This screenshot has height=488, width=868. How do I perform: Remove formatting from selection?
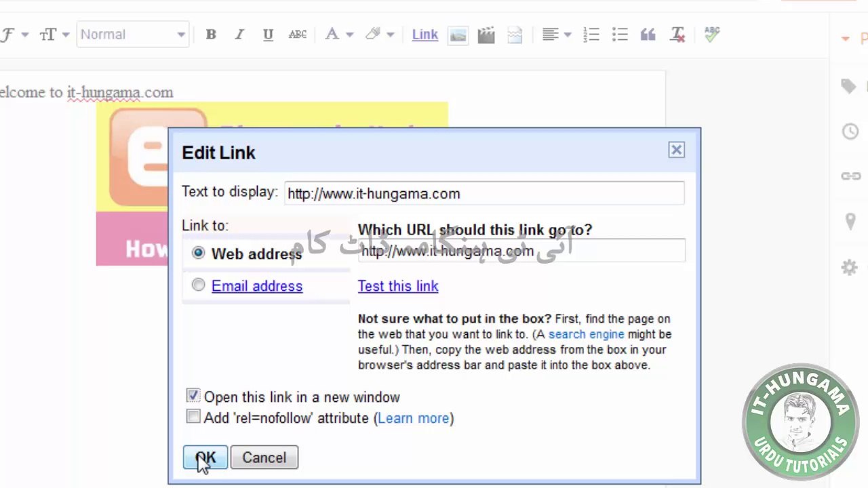click(x=677, y=35)
